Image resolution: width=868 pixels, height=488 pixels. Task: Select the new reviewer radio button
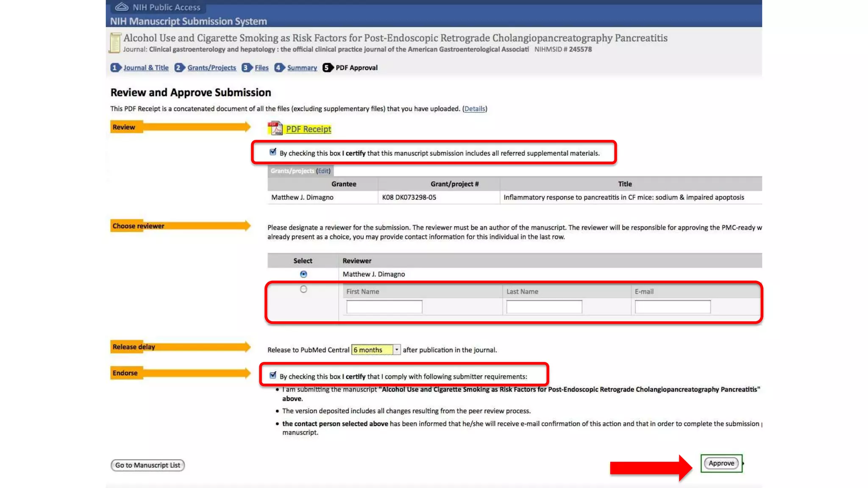point(303,289)
